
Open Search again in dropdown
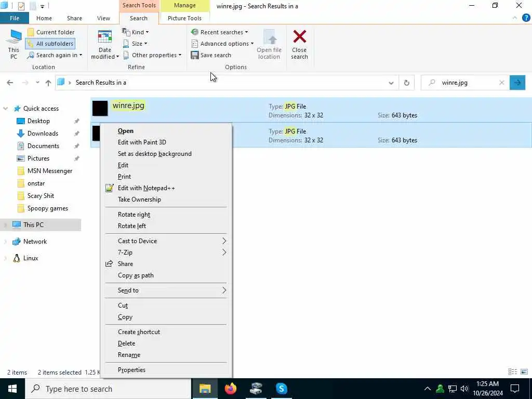[55, 55]
